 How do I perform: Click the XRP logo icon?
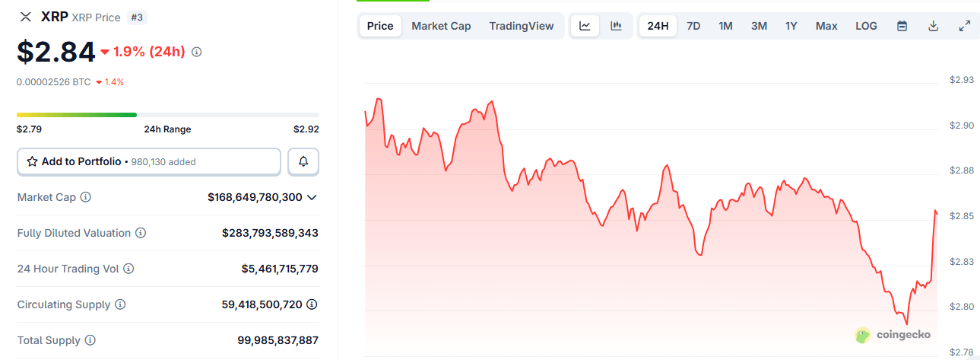tap(26, 16)
